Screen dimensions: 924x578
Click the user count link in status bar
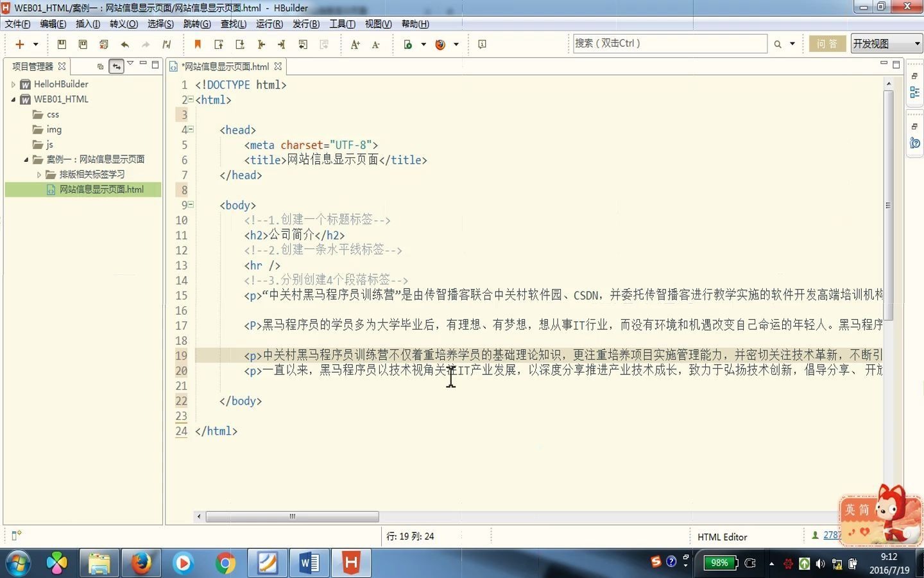coord(832,535)
